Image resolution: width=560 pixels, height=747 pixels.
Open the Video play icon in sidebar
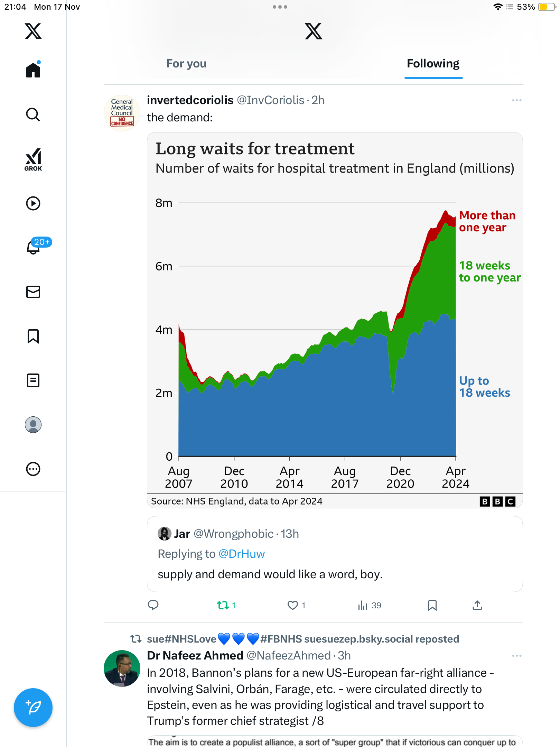(x=33, y=203)
